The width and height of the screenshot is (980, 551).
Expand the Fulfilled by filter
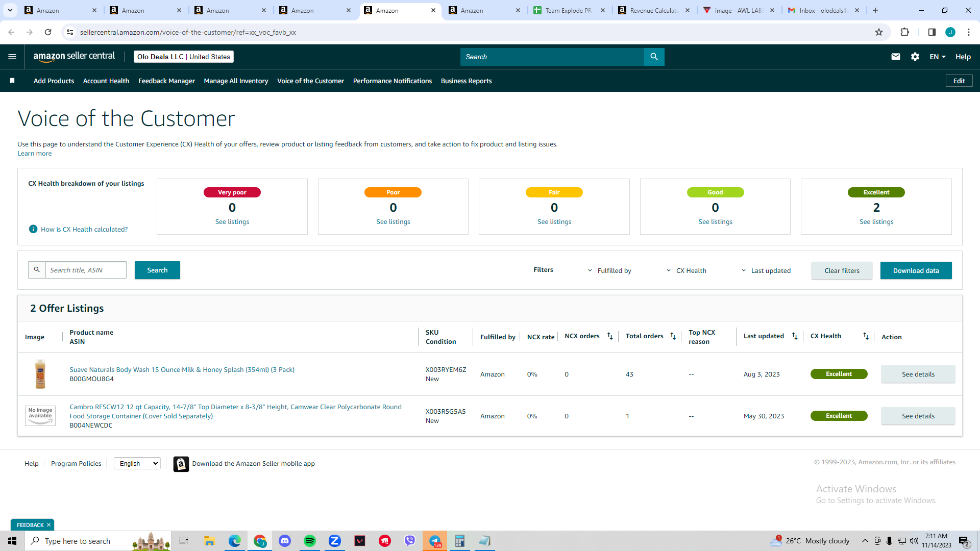point(609,270)
